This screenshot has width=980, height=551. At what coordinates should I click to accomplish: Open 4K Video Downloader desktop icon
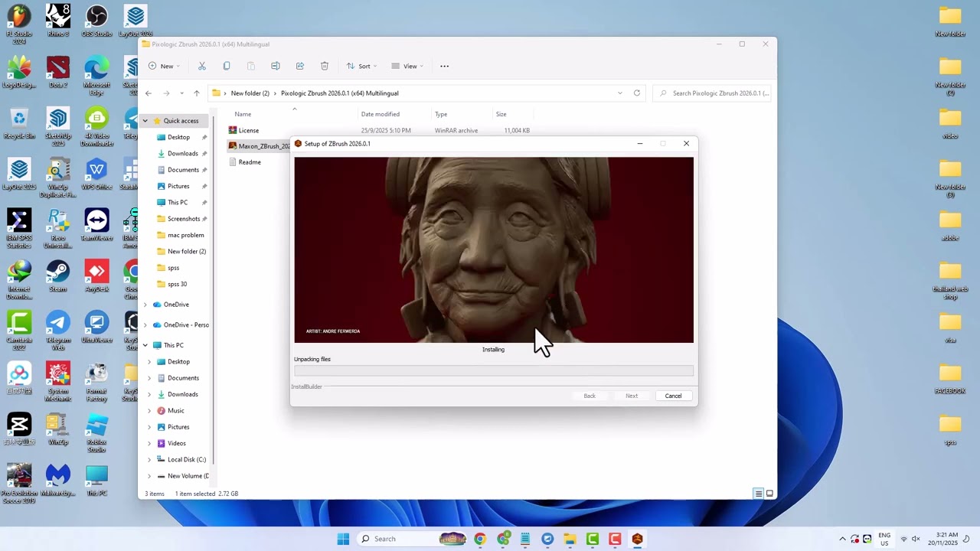96,126
